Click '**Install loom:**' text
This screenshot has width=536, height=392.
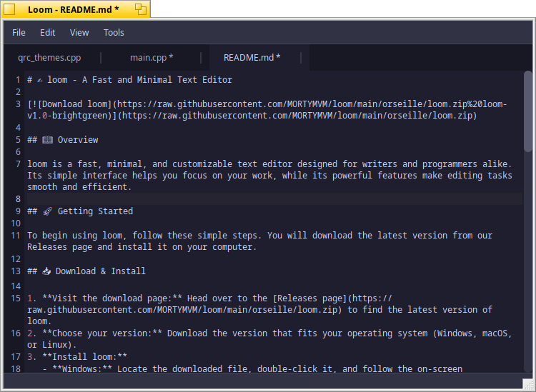pos(85,357)
